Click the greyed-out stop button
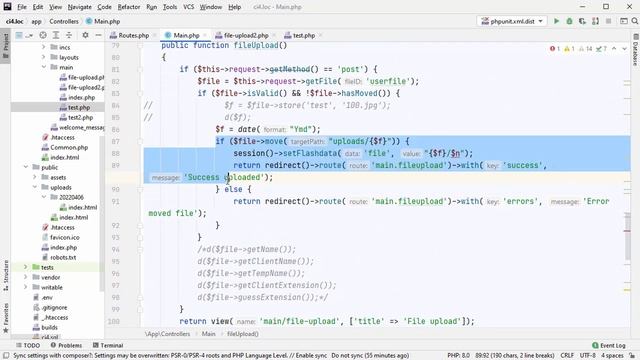 [x=609, y=21]
